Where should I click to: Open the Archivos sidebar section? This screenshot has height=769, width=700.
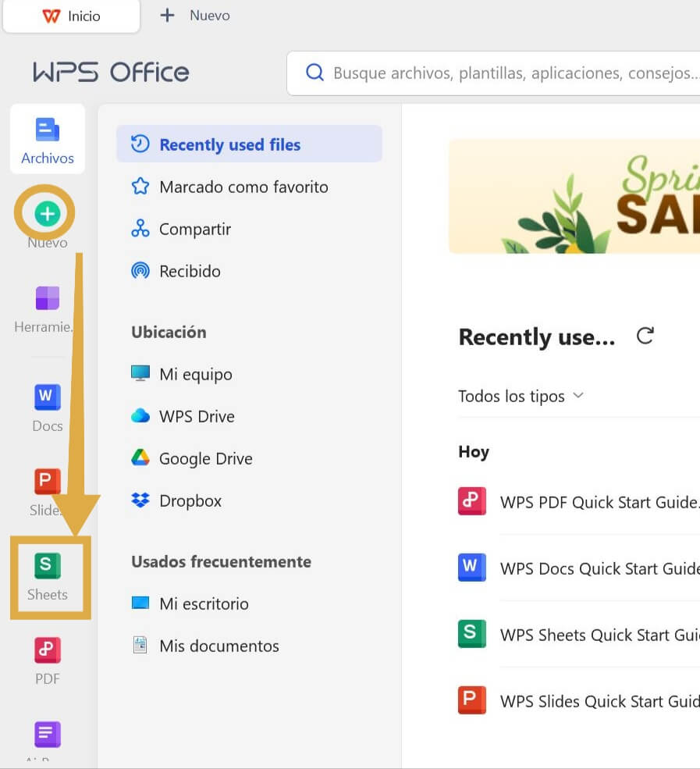coord(48,140)
